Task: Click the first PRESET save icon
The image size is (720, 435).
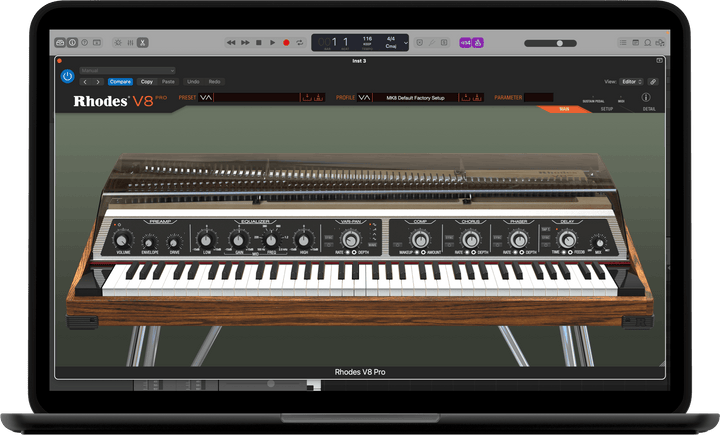Action: [x=307, y=97]
